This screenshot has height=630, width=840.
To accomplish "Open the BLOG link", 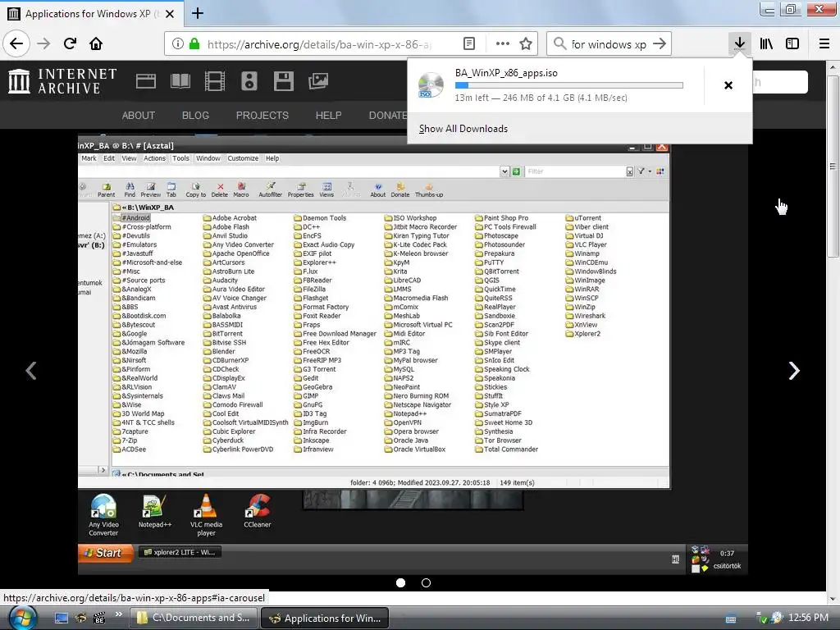I will 195,115.
